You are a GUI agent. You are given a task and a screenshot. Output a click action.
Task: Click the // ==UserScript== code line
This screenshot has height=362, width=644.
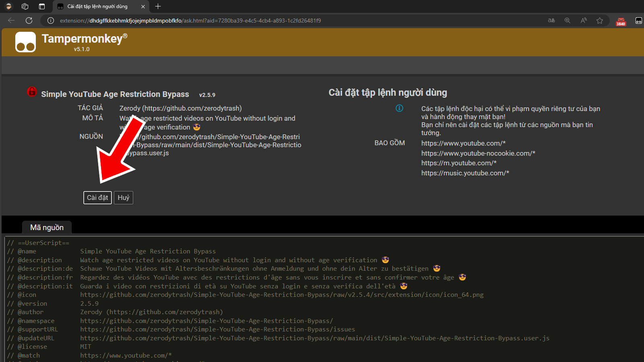38,243
